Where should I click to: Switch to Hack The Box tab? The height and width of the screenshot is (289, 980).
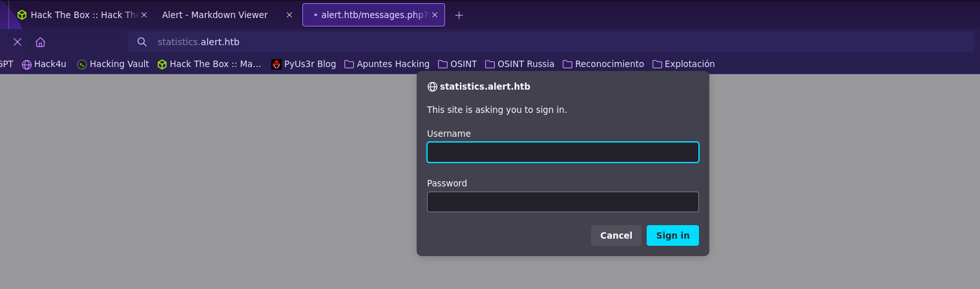click(78, 15)
